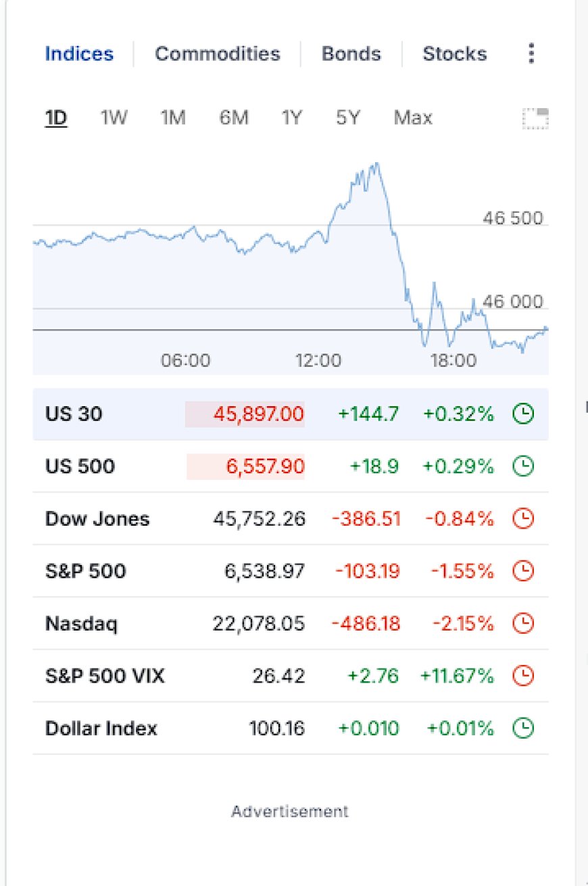Image resolution: width=588 pixels, height=886 pixels.
Task: Open the three-dot more options menu
Action: click(532, 53)
